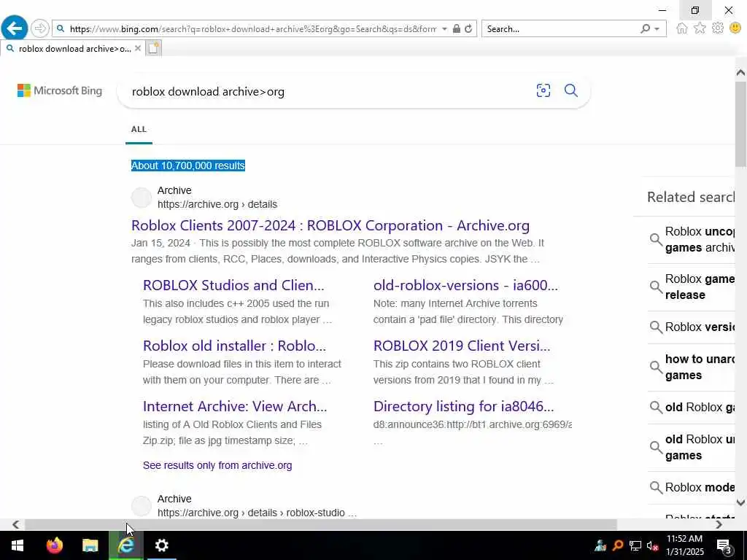Open 'Roblox Clients 2007-2024' result link
Screen dimensions: 747x560
[x=330, y=225]
